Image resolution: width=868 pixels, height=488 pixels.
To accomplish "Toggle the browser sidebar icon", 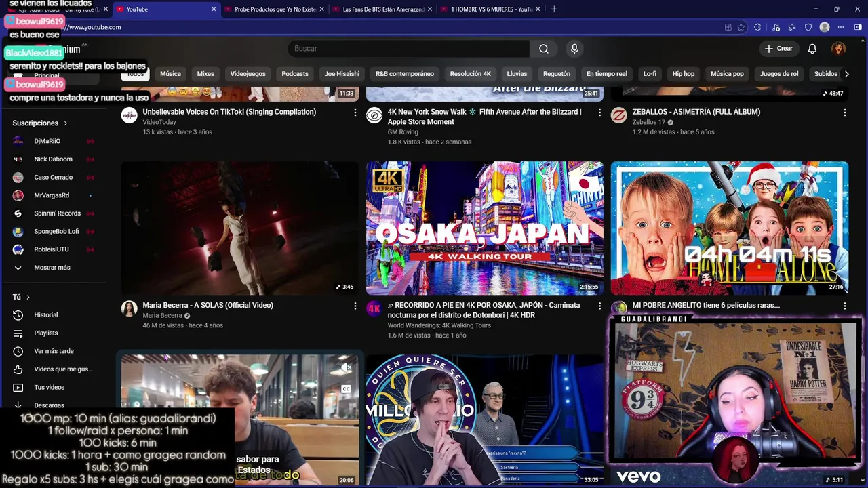I will [858, 27].
